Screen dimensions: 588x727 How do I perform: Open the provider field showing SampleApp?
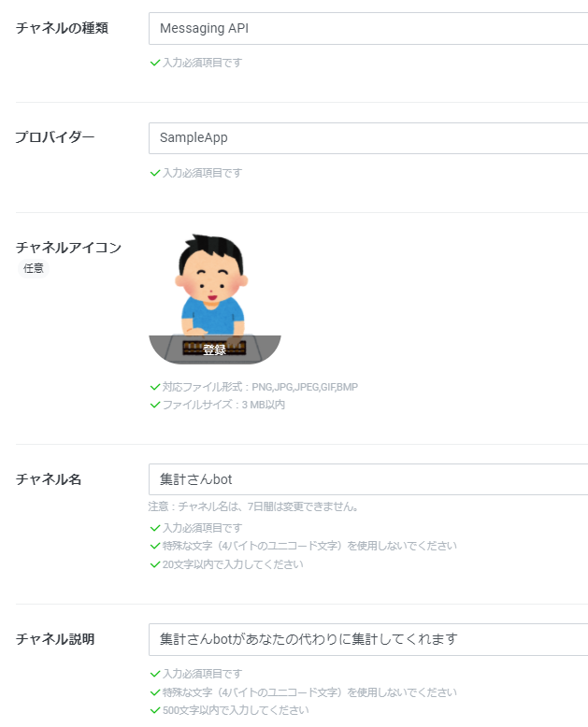(x=368, y=138)
